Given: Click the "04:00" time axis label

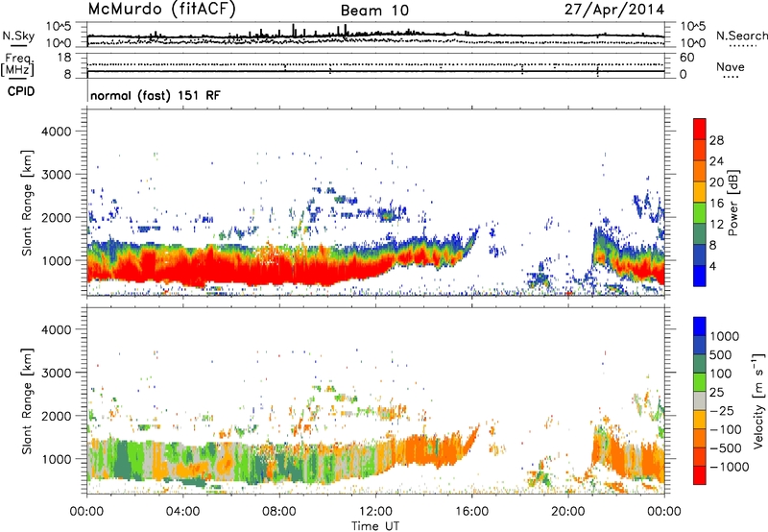Looking at the screenshot, I should tap(182, 512).
